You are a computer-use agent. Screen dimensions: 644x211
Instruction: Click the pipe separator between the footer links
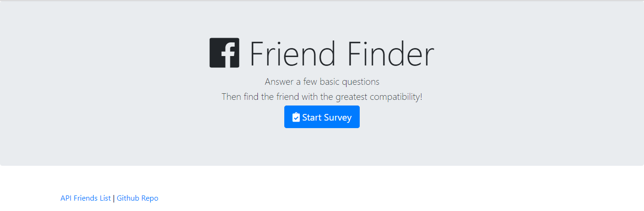coord(114,198)
